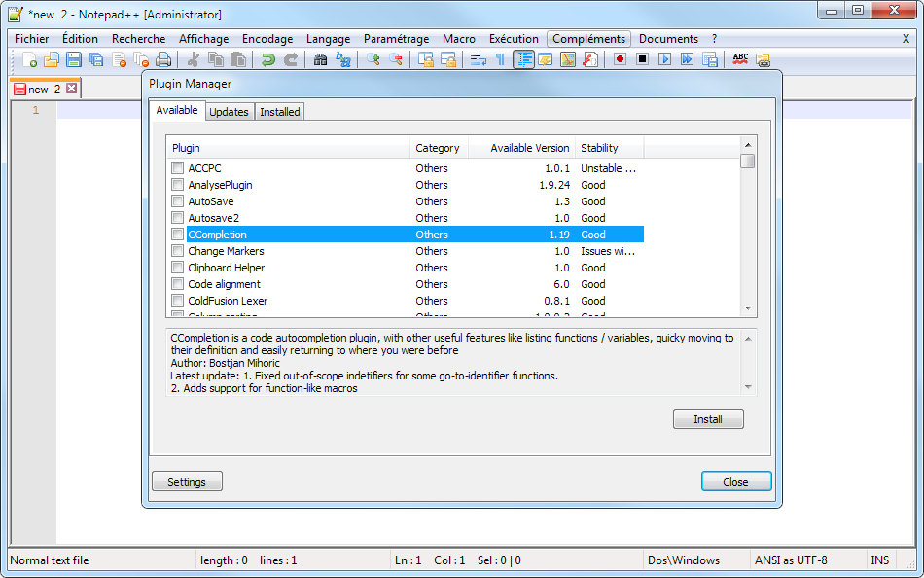924x578 pixels.
Task: Play the recorded macro
Action: (666, 59)
